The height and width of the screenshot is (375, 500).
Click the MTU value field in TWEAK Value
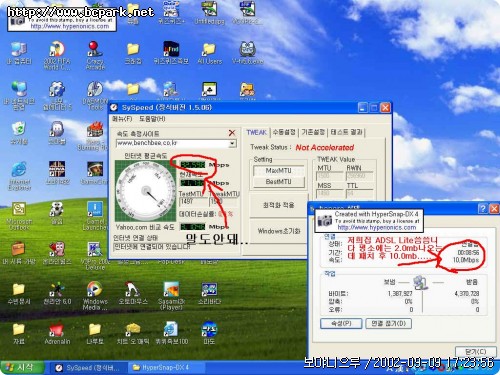click(330, 176)
